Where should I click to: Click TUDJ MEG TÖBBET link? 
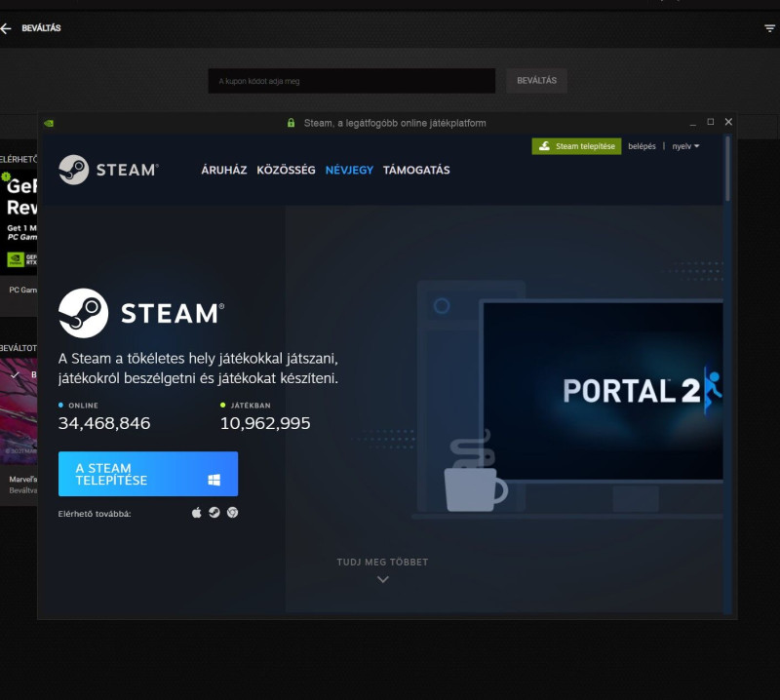(x=382, y=563)
